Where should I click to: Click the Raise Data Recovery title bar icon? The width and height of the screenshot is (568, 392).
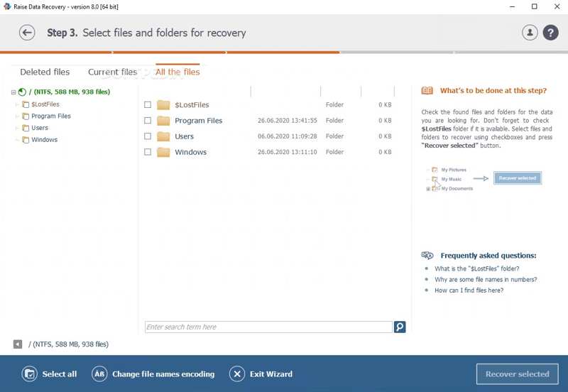(x=7, y=6)
